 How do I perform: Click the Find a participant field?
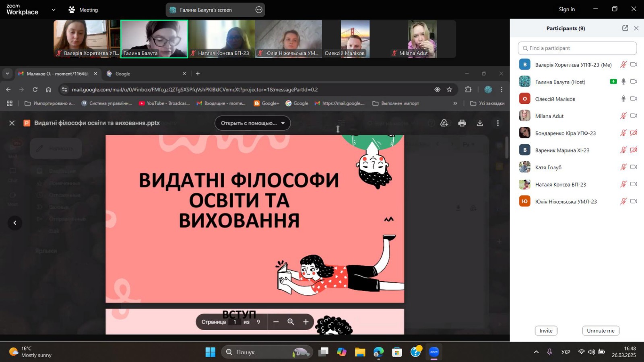click(x=577, y=48)
